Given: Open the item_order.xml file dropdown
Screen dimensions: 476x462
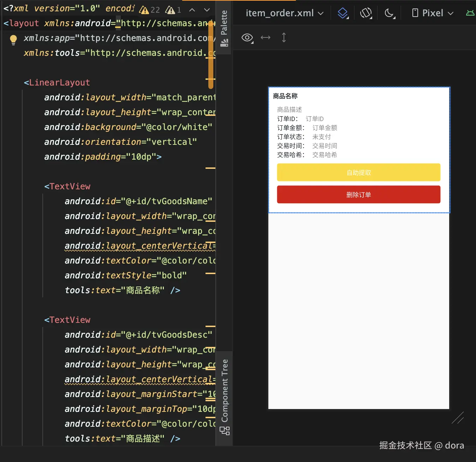Looking at the screenshot, I should 285,13.
